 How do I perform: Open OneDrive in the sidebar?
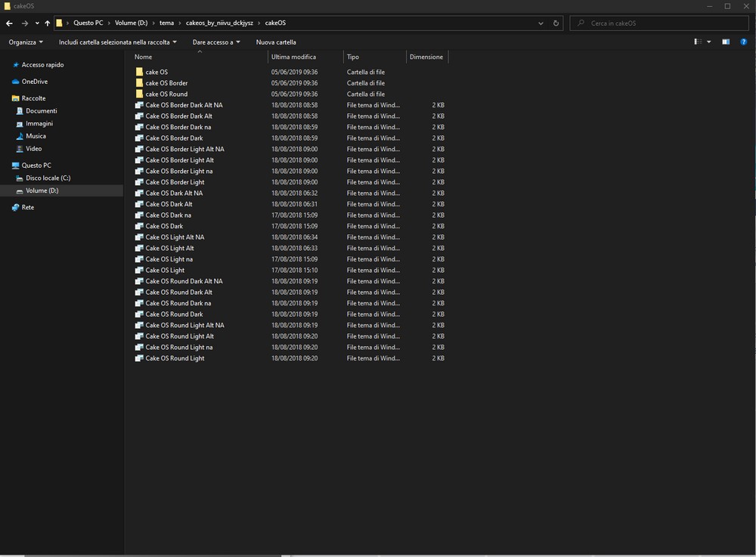34,82
